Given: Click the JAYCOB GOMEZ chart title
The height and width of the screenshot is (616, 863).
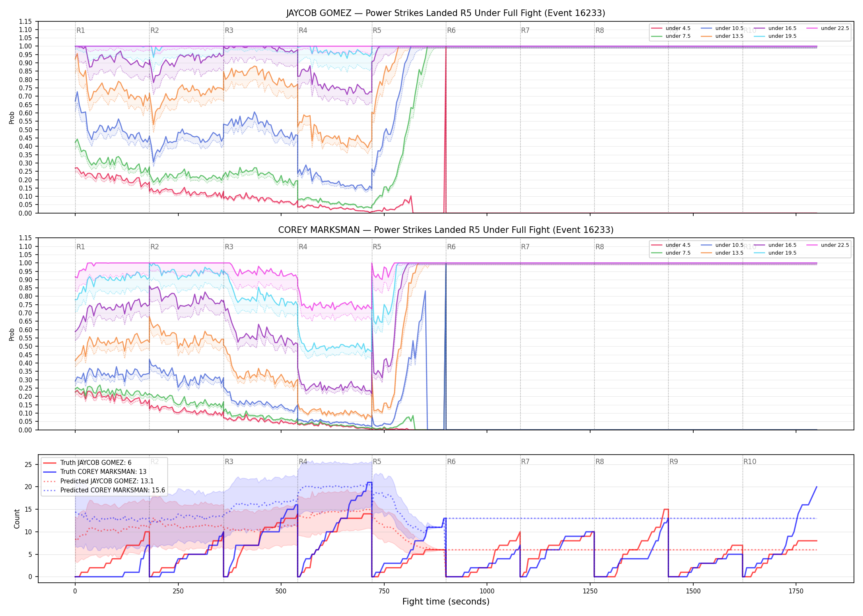Looking at the screenshot, I should coord(446,13).
